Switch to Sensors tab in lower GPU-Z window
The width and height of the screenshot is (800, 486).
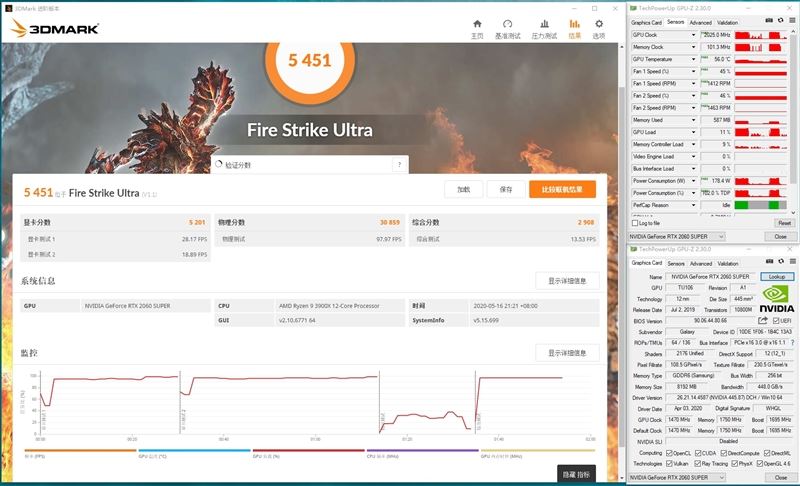point(676,264)
